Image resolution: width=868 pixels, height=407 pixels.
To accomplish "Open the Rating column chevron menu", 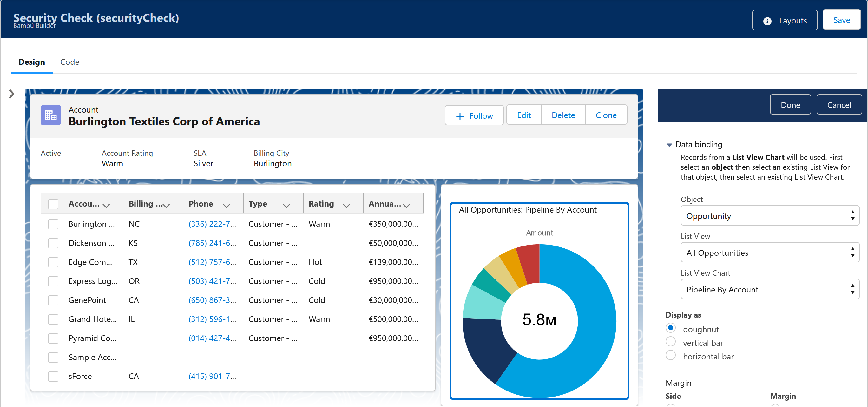I will click(346, 205).
